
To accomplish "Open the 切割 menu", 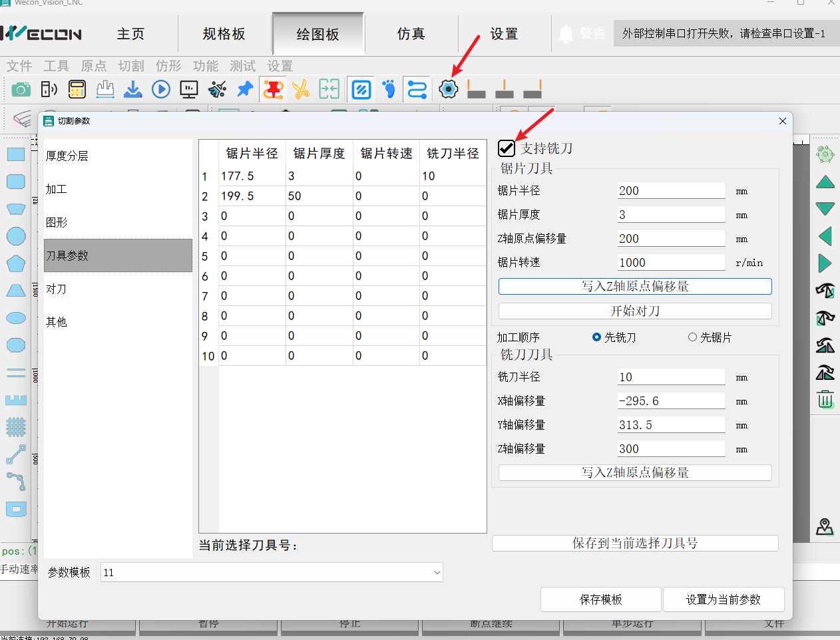I will click(131, 66).
